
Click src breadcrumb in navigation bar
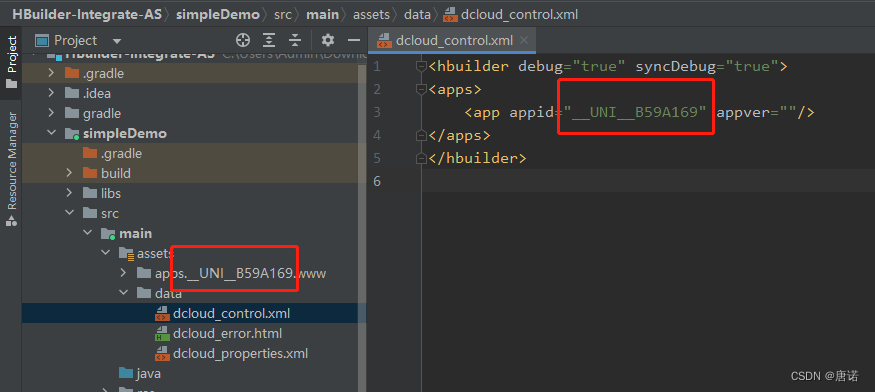click(282, 15)
